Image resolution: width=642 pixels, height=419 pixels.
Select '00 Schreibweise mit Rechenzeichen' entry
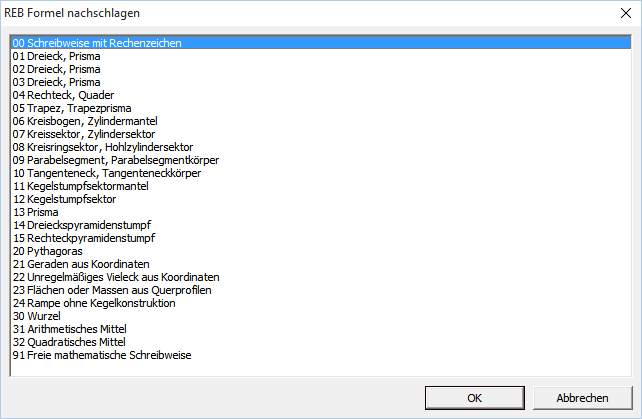[321, 43]
